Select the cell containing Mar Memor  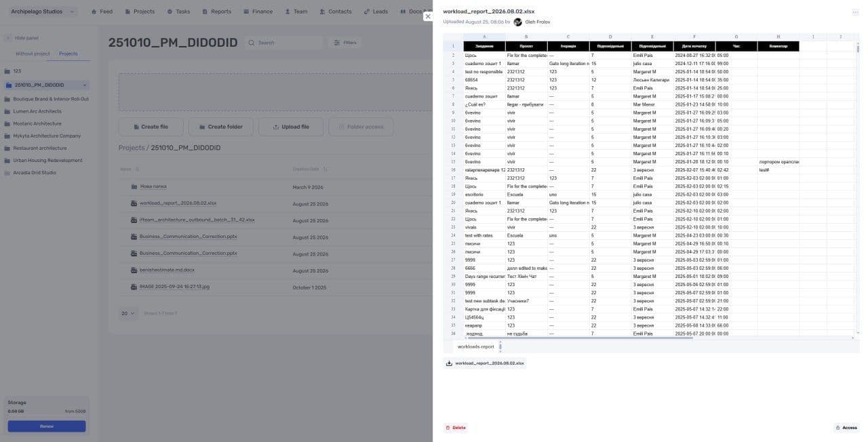point(652,104)
